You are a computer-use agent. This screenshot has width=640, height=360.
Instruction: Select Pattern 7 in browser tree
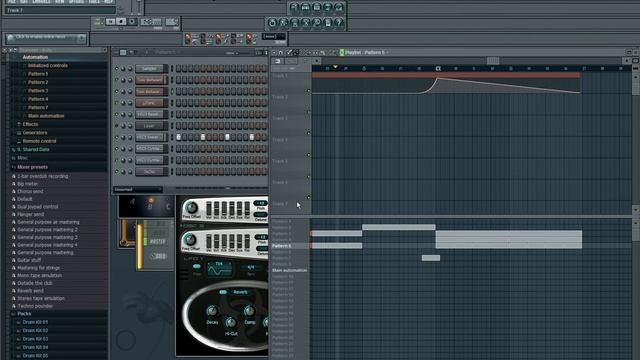pos(38,107)
